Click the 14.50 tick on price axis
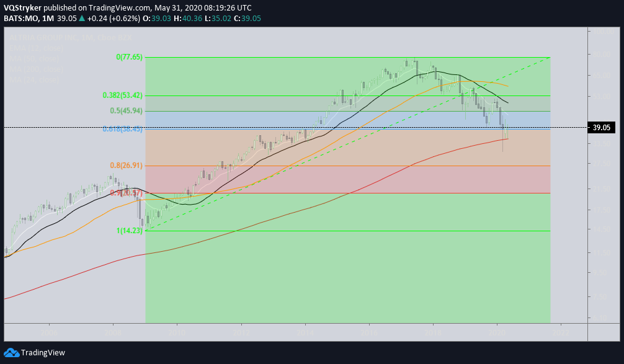Image resolution: width=624 pixels, height=364 pixels. (601, 229)
